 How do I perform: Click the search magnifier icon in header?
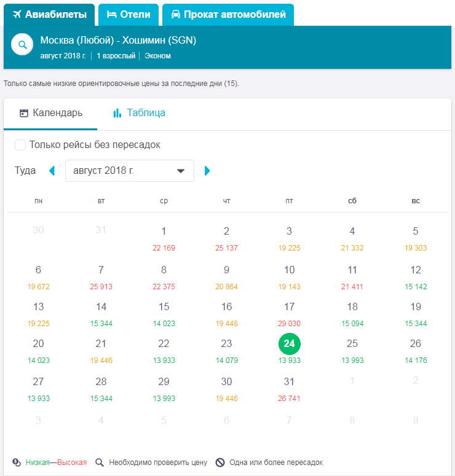coord(22,45)
